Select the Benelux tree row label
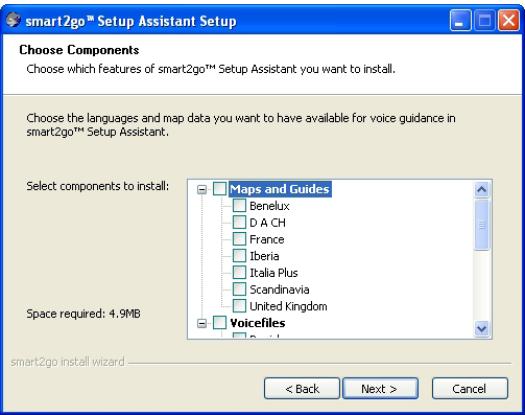This screenshot has height=415, width=525. coord(269,206)
